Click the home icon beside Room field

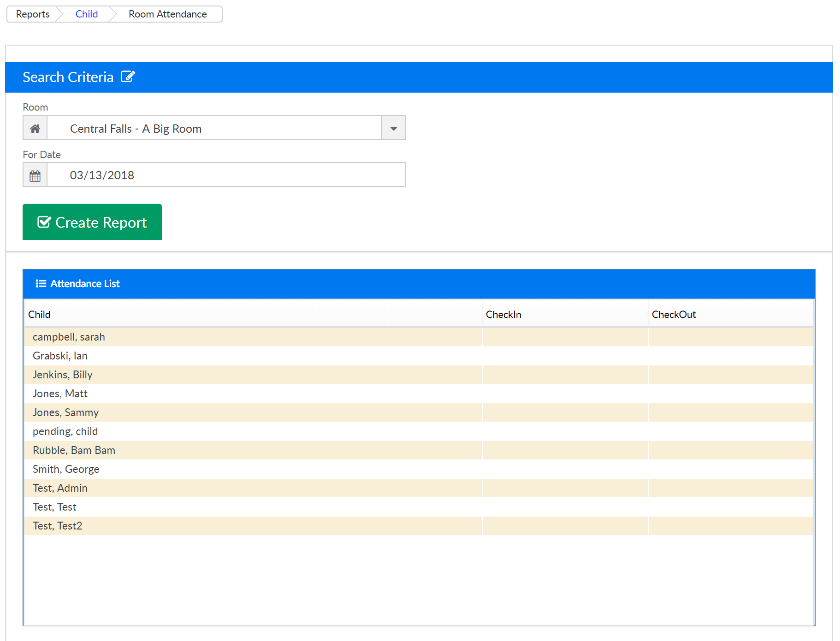click(35, 128)
